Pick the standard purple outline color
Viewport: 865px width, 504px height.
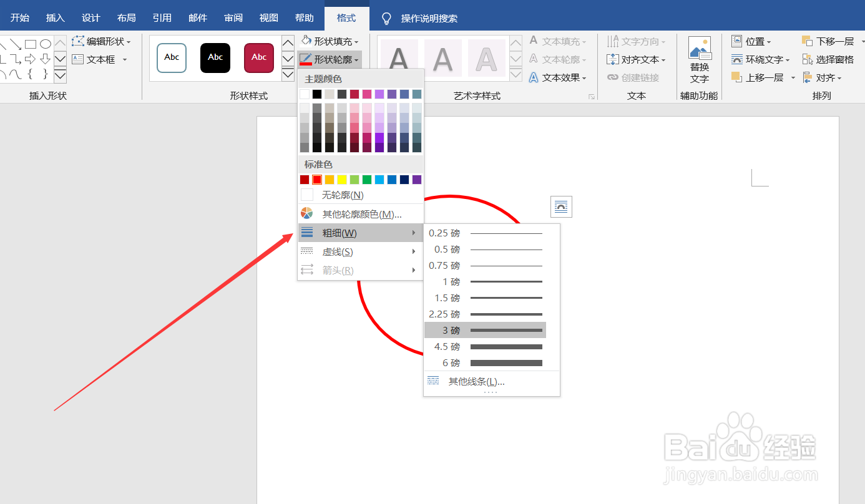coord(417,180)
